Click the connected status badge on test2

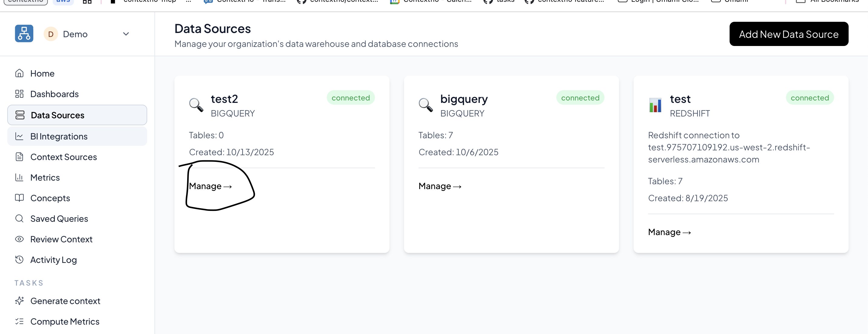(350, 98)
